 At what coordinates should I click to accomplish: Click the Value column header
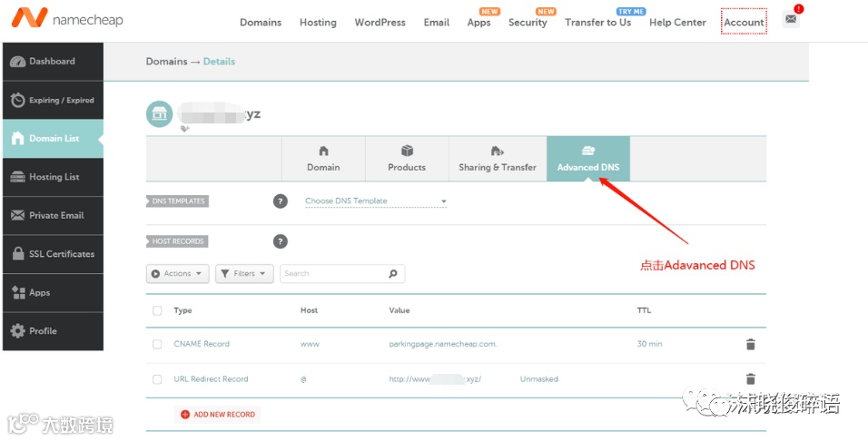pos(399,310)
